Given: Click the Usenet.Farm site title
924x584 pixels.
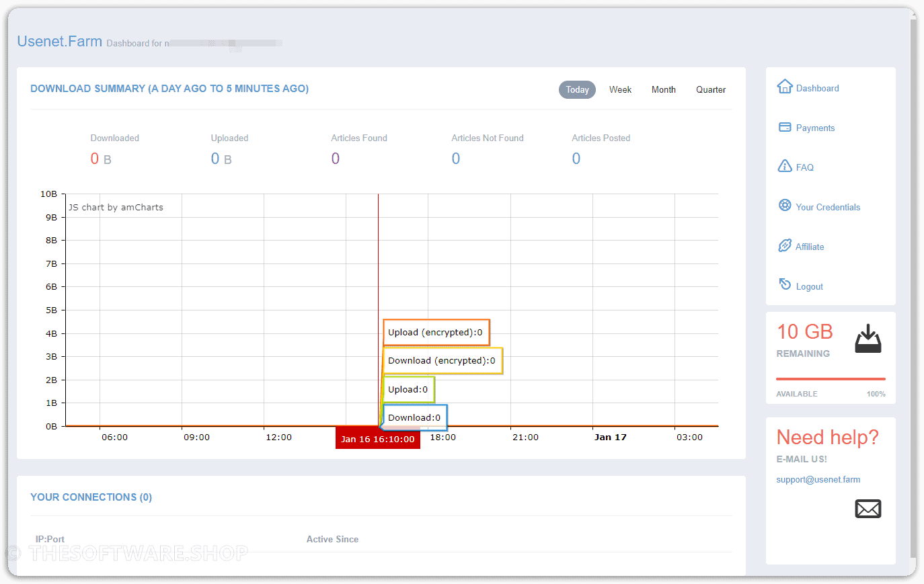Looking at the screenshot, I should (x=60, y=41).
